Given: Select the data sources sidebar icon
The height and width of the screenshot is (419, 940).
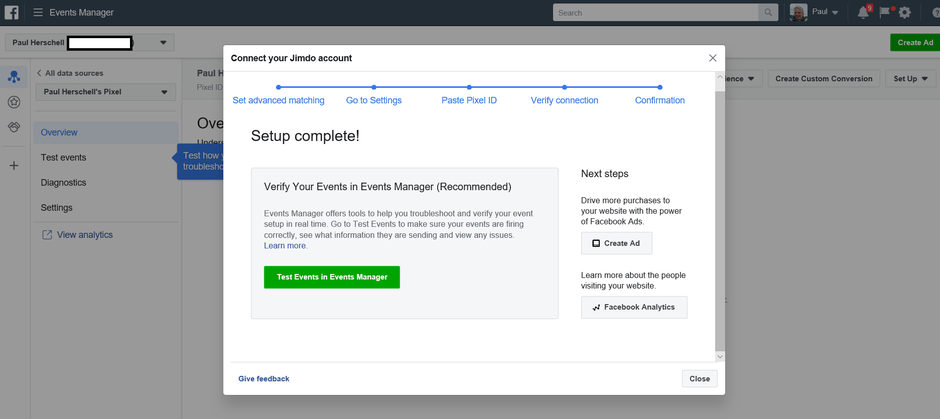Looking at the screenshot, I should pos(14,77).
